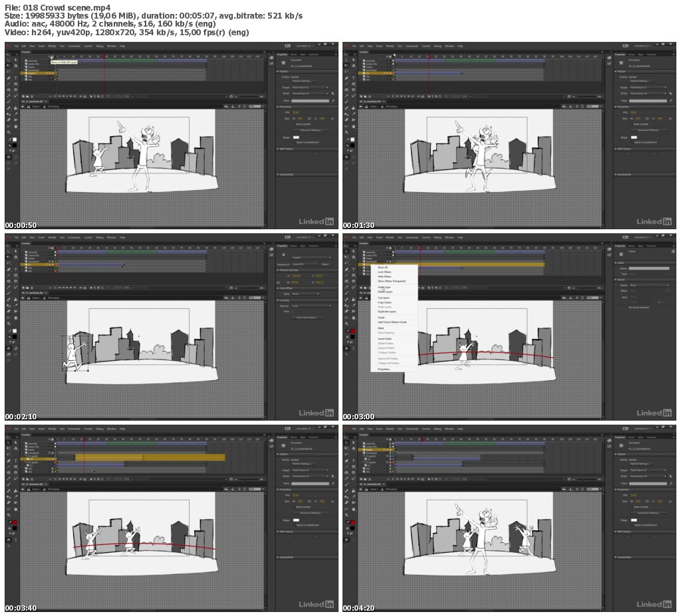The width and height of the screenshot is (681, 616).
Task: Open Target dropdown in 00:03:40 Properties
Action: (x=310, y=470)
